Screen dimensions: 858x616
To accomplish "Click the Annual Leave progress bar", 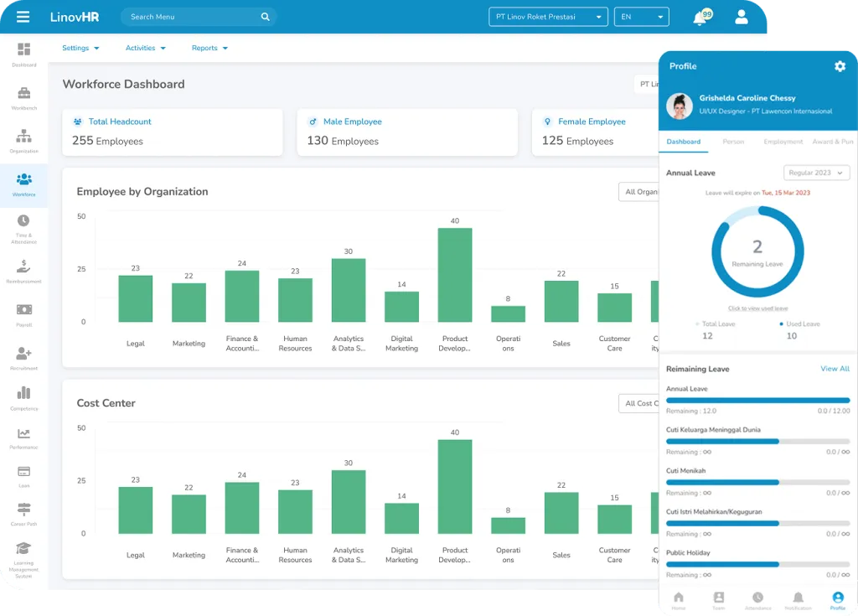I will 757,401.
